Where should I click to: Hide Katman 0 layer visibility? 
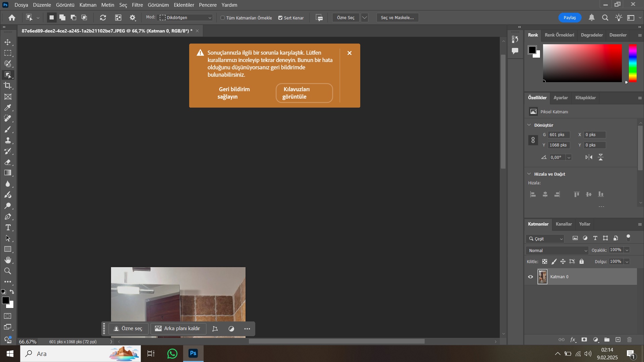[531, 277]
